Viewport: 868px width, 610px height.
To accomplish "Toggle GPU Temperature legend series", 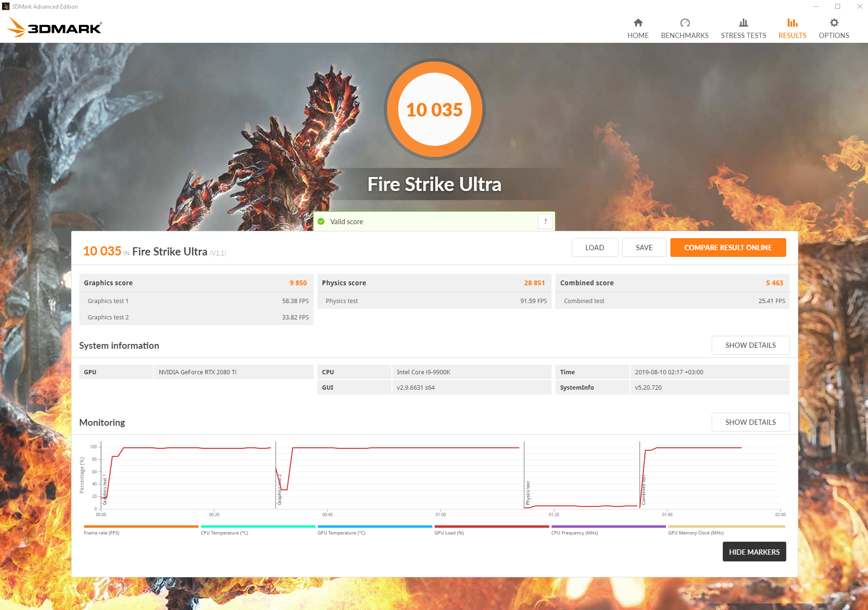I will coord(375,530).
